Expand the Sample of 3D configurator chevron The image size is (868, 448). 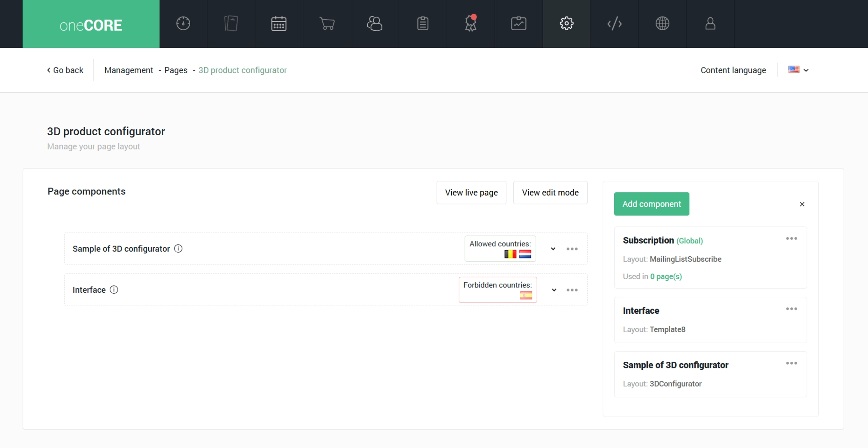[553, 249]
